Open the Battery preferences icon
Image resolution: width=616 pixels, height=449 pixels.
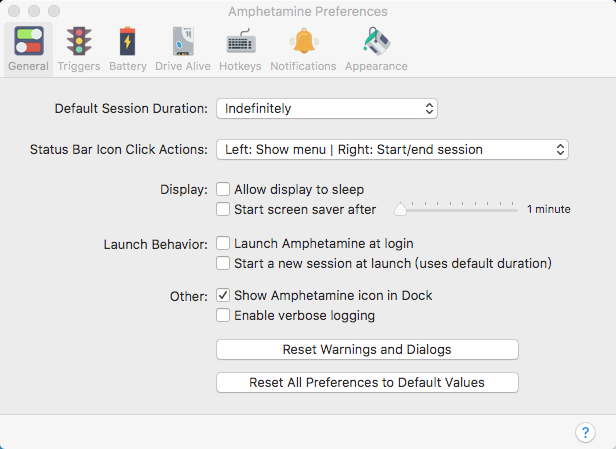pyautogui.click(x=128, y=42)
